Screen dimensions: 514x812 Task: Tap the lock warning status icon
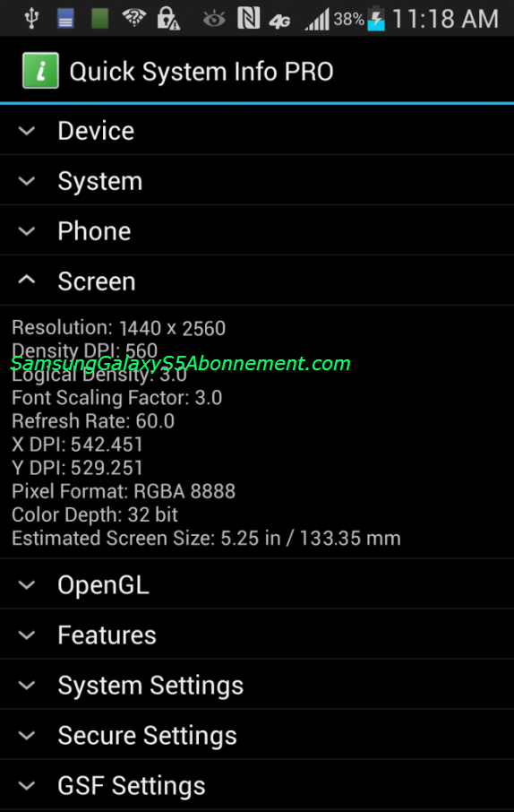pos(168,19)
